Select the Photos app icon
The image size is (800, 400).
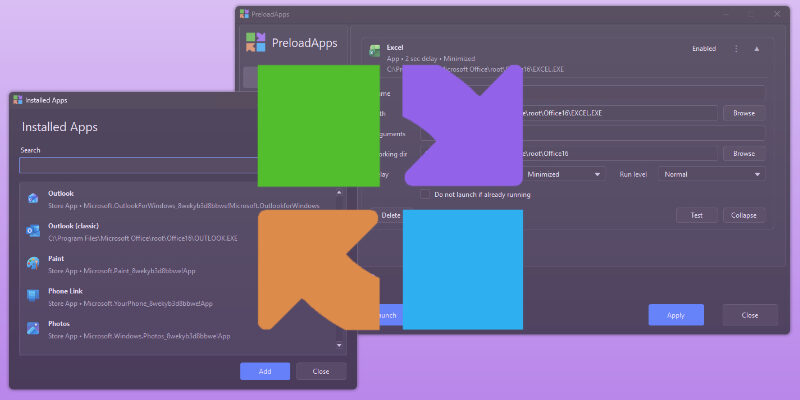pyautogui.click(x=33, y=328)
